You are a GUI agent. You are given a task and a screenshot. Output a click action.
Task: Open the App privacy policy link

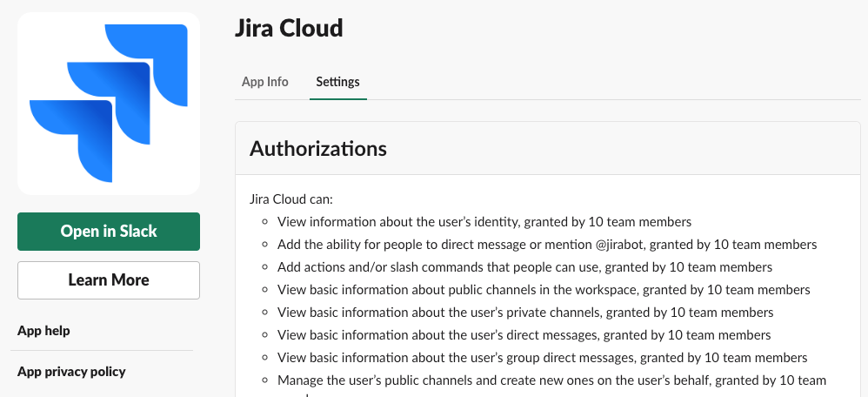[x=71, y=372]
